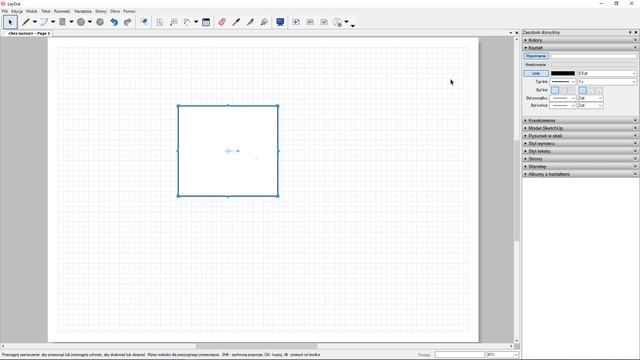Select the Style eyedropper tool

click(x=236, y=22)
